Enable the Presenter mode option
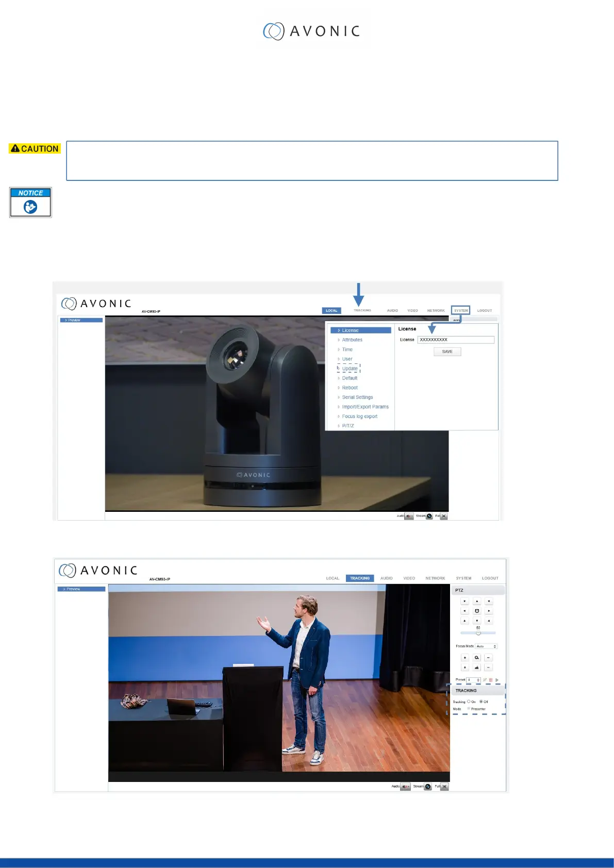 point(469,709)
